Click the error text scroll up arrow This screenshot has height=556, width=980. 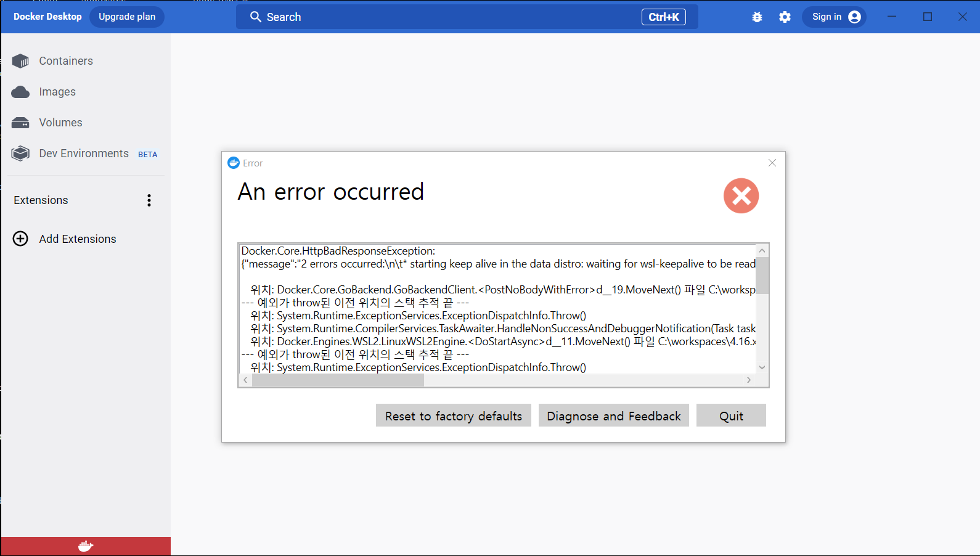[x=762, y=250]
